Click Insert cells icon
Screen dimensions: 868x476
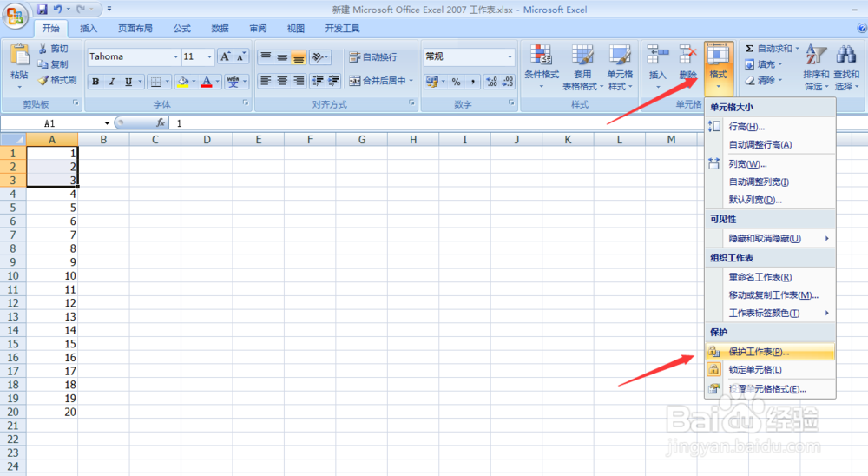pos(658,55)
